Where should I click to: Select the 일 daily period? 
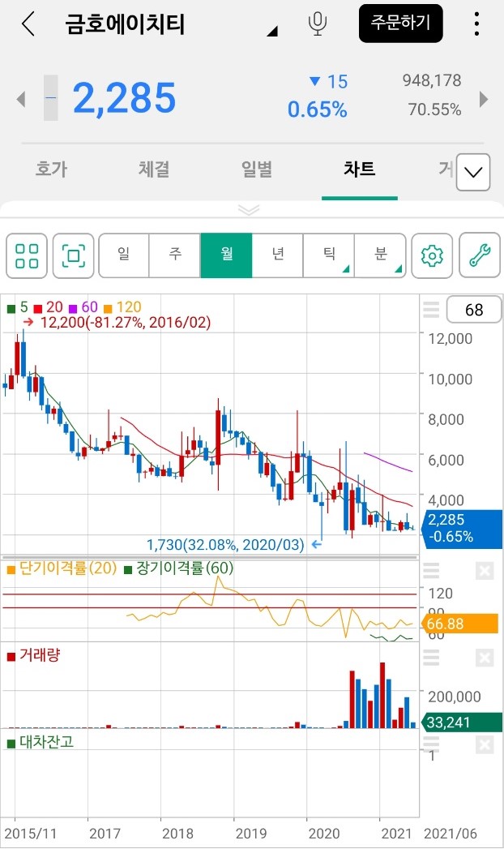(x=123, y=255)
